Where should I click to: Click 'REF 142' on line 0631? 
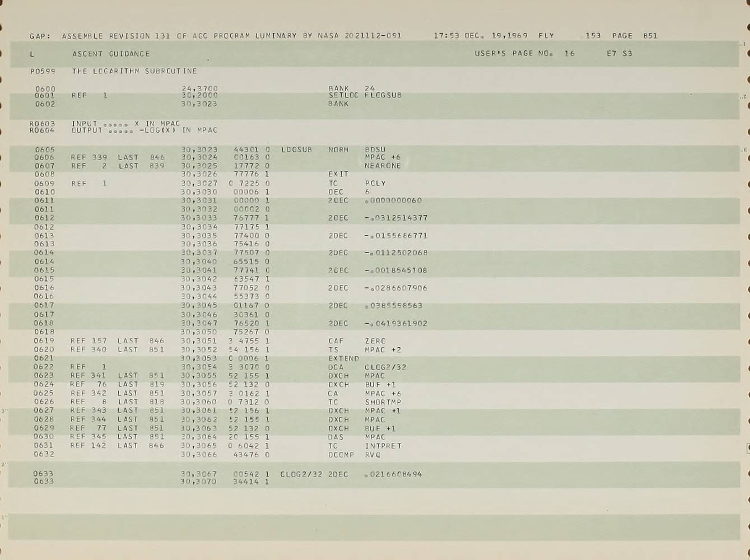(x=88, y=446)
